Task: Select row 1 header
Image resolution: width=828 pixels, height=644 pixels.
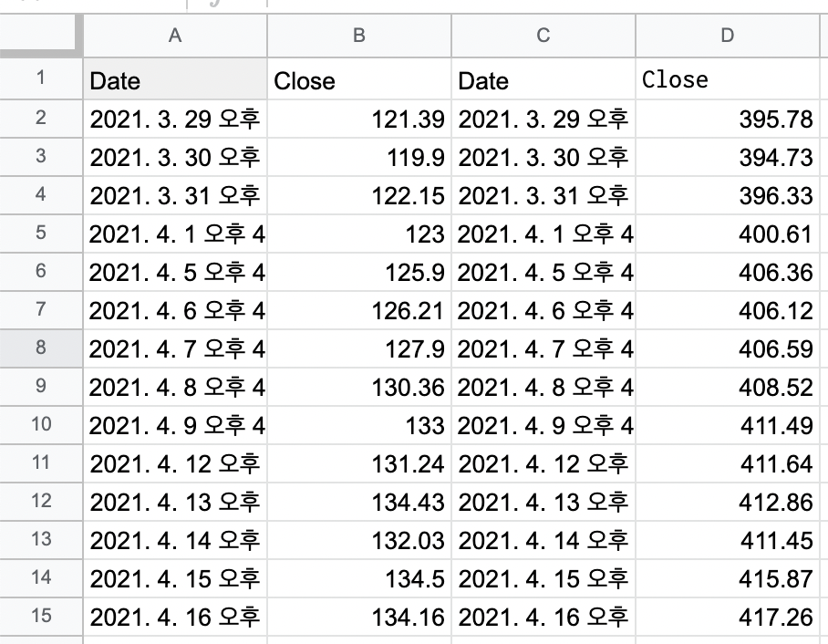Action: 41,78
